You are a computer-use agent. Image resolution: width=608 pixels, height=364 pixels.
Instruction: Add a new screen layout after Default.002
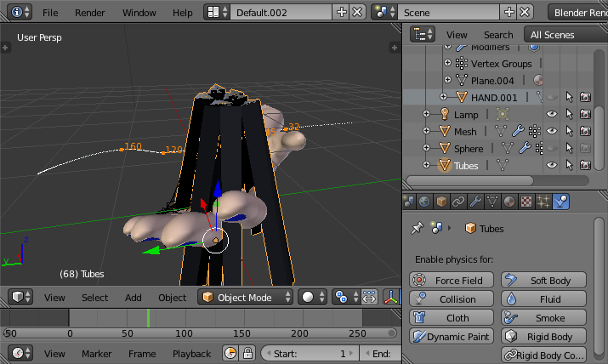coord(341,13)
